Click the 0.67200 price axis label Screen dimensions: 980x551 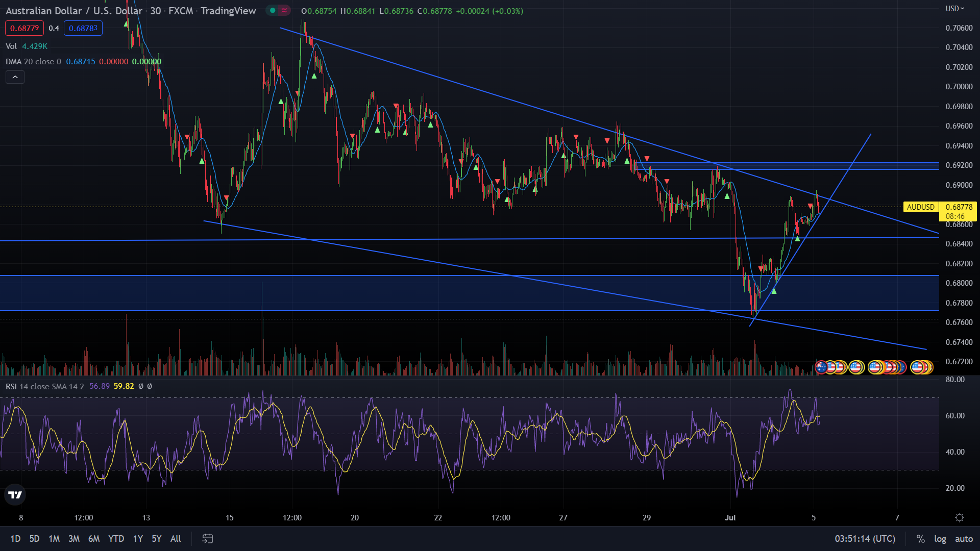[x=959, y=362]
